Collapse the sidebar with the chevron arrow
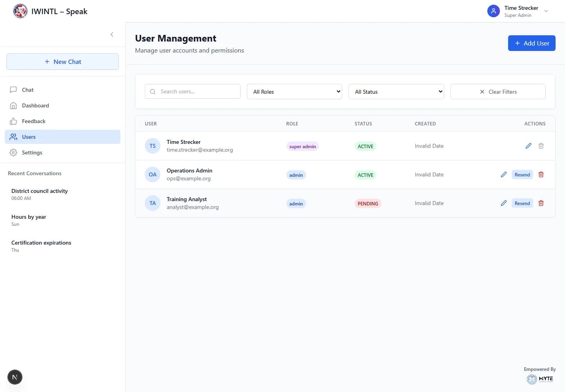 pos(112,34)
